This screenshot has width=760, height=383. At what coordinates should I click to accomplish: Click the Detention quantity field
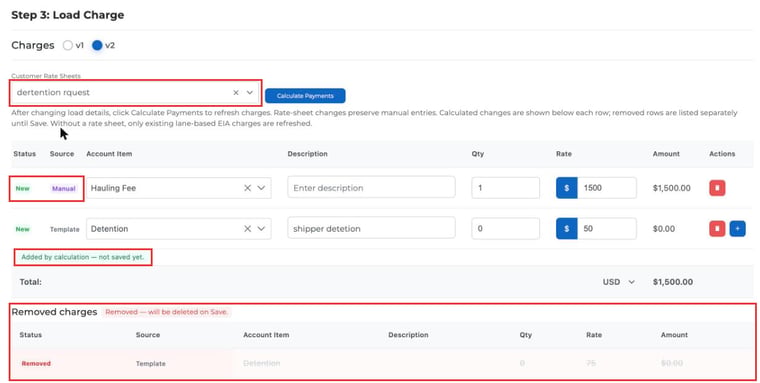[x=506, y=228]
